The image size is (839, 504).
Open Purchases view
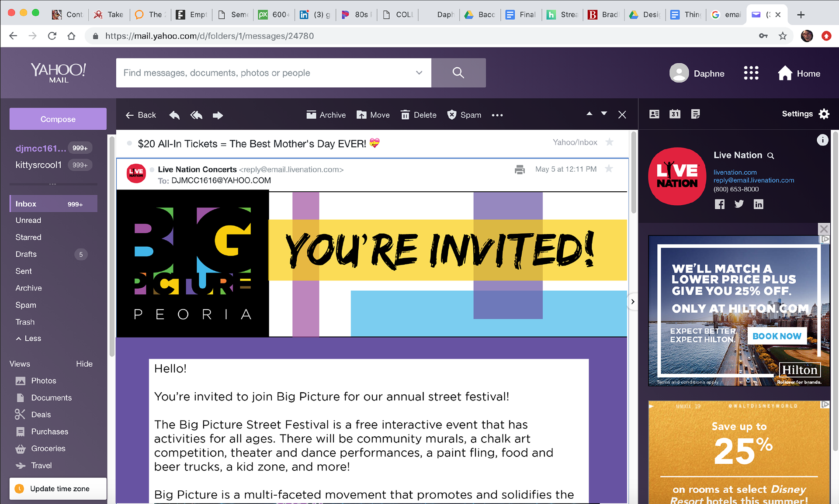[42, 432]
